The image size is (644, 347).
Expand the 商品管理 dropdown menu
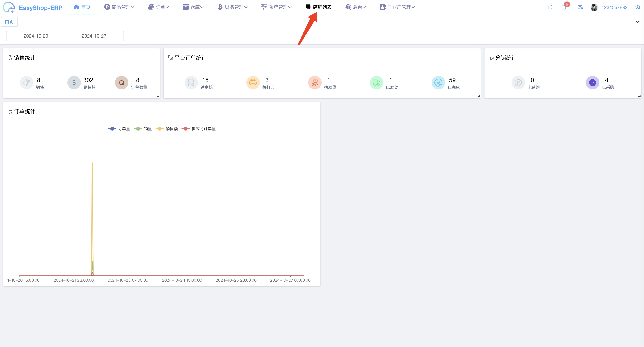pyautogui.click(x=119, y=7)
